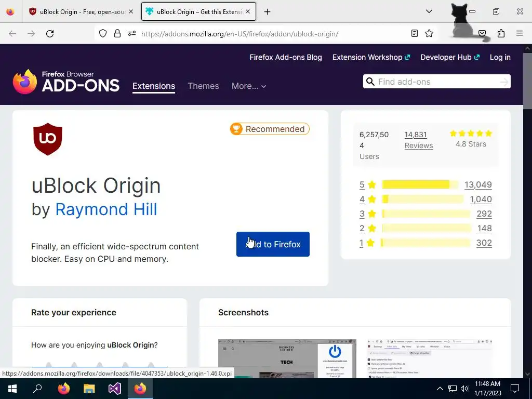Click the 1-star rating bar

(426, 243)
